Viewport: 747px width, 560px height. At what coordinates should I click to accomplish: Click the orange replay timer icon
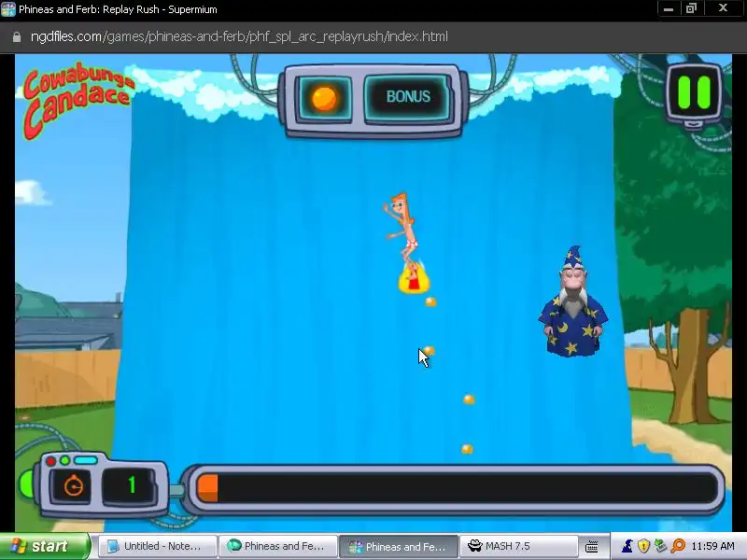click(73, 486)
